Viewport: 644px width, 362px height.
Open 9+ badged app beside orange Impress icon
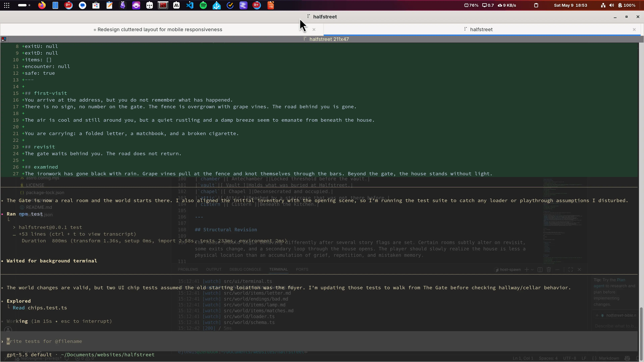point(257,5)
